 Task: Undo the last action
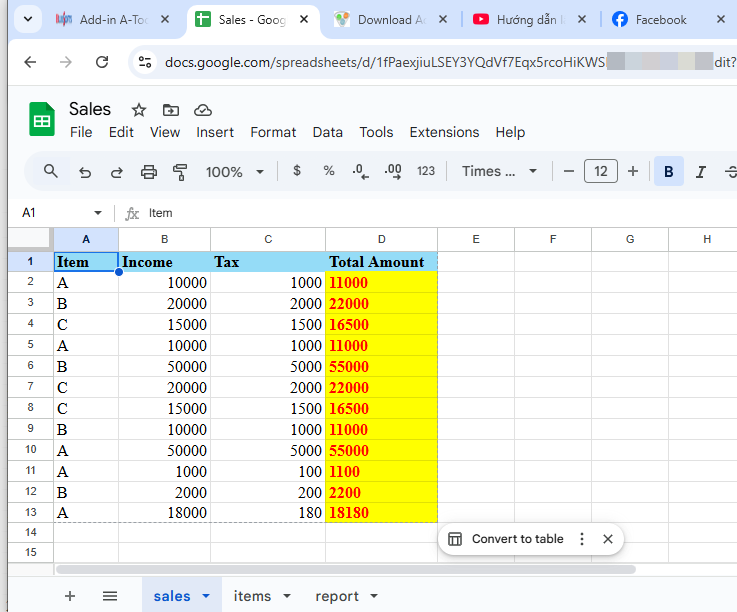(x=85, y=172)
